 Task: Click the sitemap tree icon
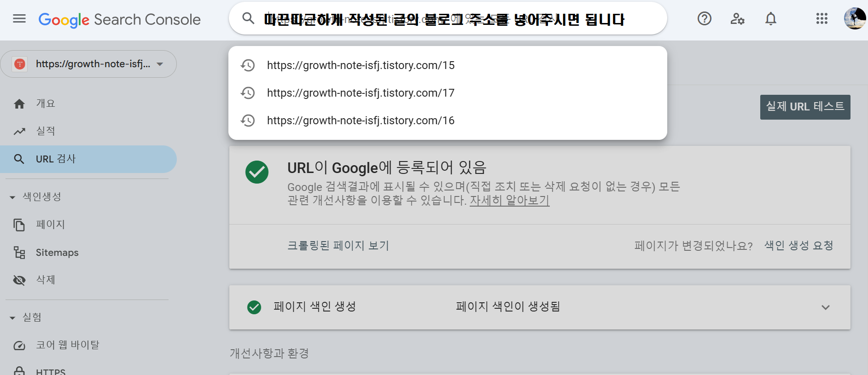click(x=19, y=253)
